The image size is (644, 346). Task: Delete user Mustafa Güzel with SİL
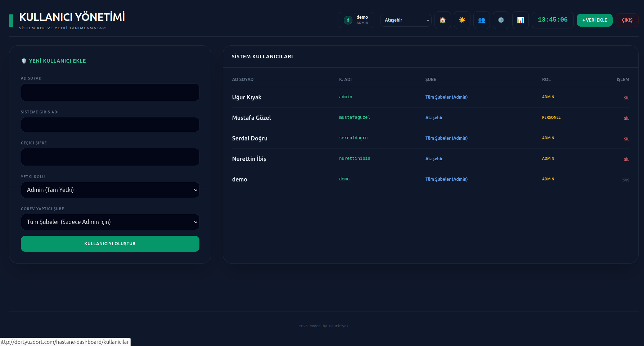click(626, 118)
